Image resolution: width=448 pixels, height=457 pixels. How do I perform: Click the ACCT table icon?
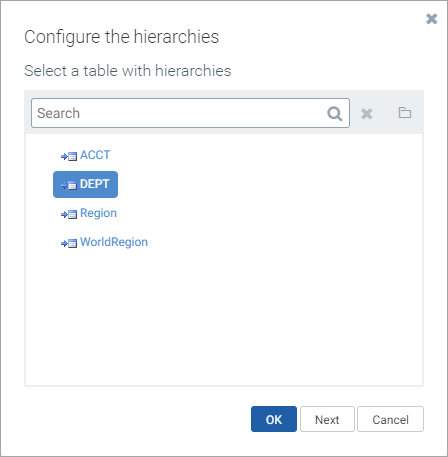pos(69,156)
